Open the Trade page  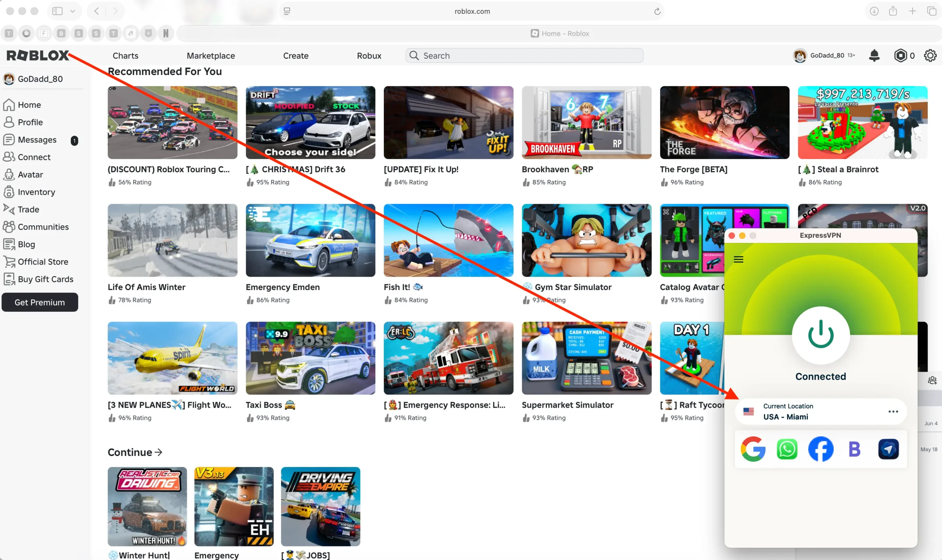(28, 209)
